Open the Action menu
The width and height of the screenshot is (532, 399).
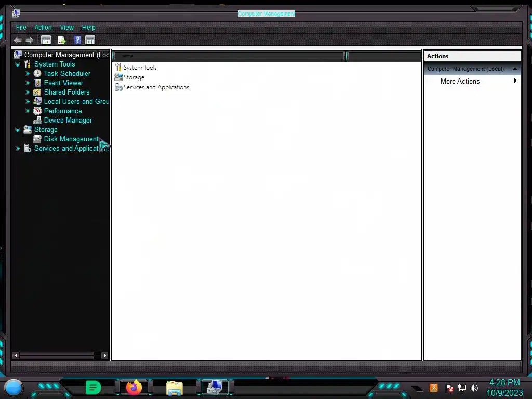click(x=43, y=28)
